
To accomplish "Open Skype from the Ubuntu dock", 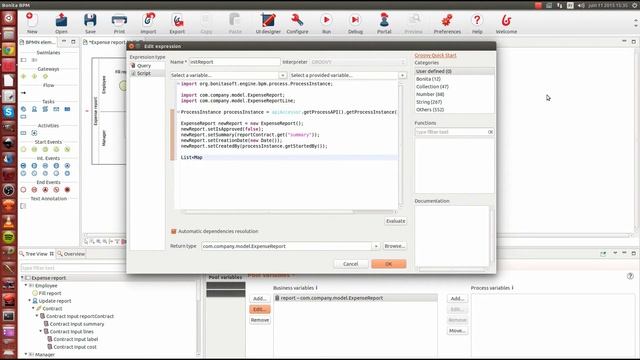I will [x=9, y=112].
